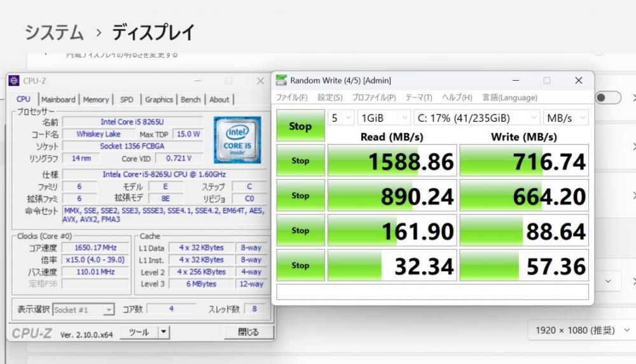Click the Socket 1356 FCBGA value

[132, 146]
